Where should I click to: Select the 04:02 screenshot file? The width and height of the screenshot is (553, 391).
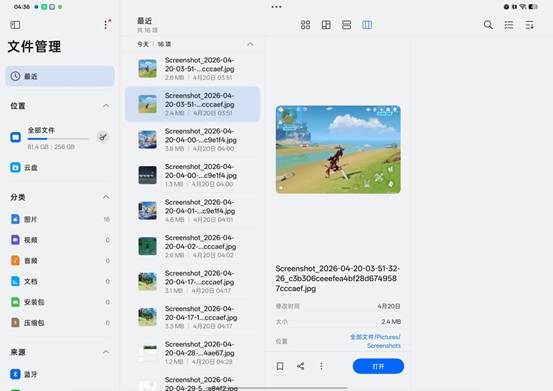coord(193,246)
